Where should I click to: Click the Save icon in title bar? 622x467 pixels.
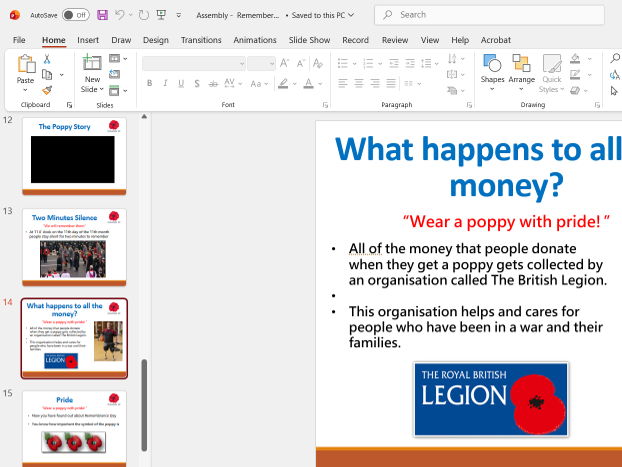(x=102, y=15)
